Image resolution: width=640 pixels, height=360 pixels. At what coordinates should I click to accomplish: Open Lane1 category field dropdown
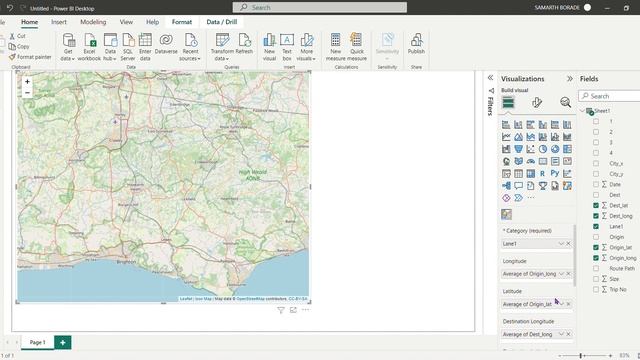tap(561, 244)
